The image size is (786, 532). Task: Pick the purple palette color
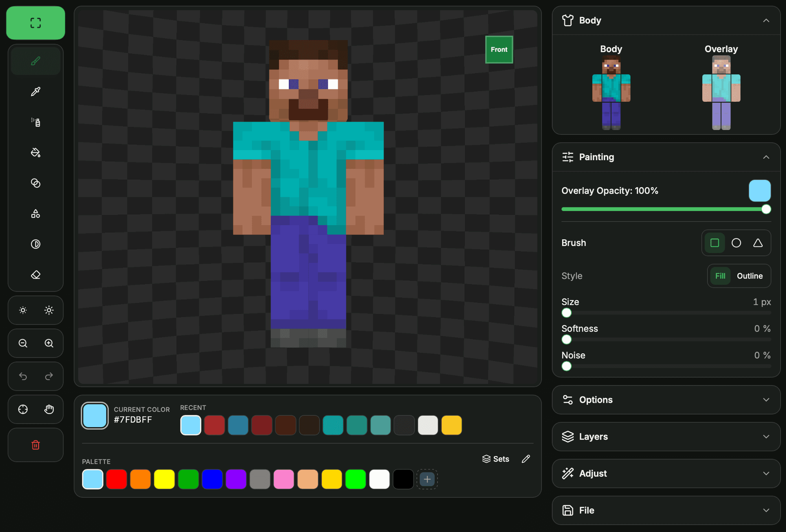tap(236, 479)
